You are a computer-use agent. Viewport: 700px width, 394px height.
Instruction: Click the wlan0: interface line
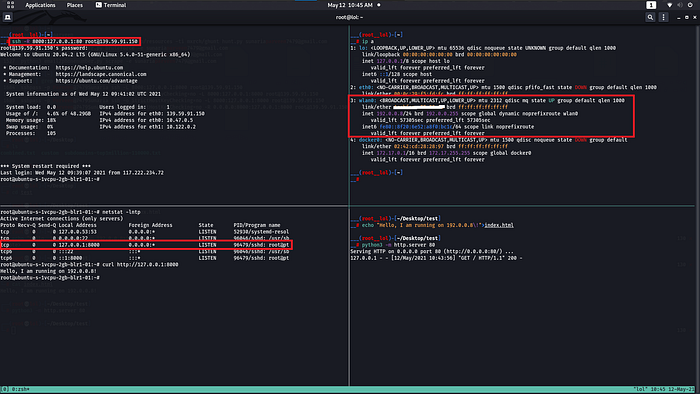(x=488, y=100)
